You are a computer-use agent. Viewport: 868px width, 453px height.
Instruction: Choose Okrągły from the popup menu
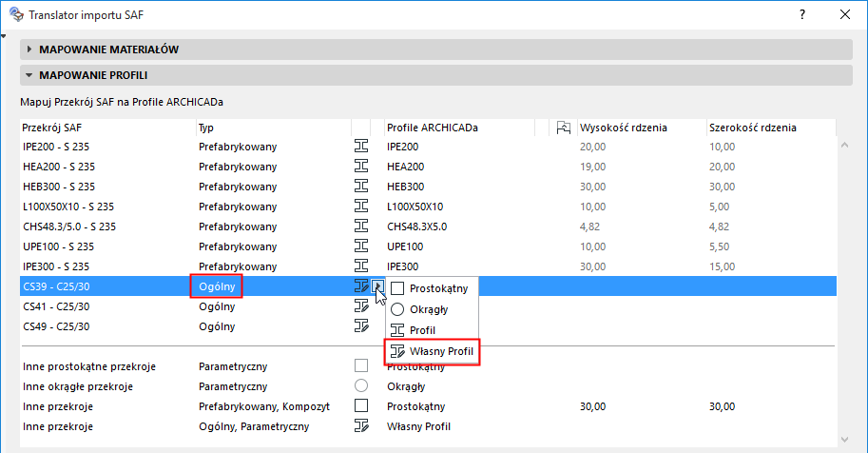(x=432, y=309)
